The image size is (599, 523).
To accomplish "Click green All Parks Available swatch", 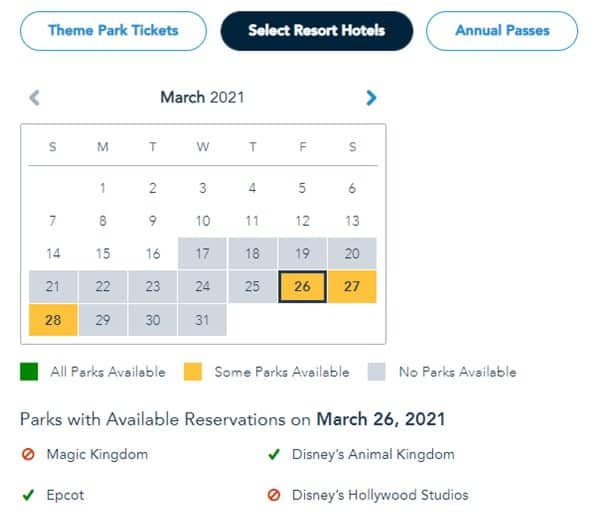I will [29, 372].
